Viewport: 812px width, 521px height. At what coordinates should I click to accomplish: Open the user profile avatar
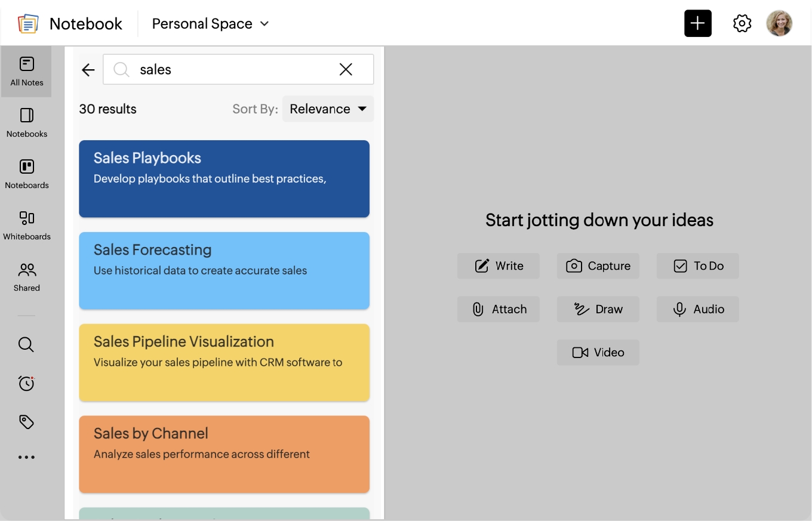tap(779, 24)
